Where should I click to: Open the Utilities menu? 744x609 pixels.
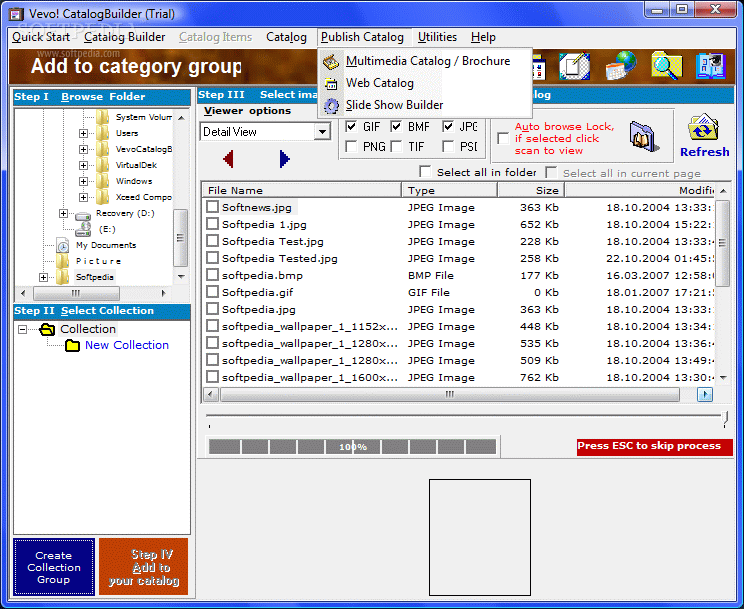(x=437, y=37)
